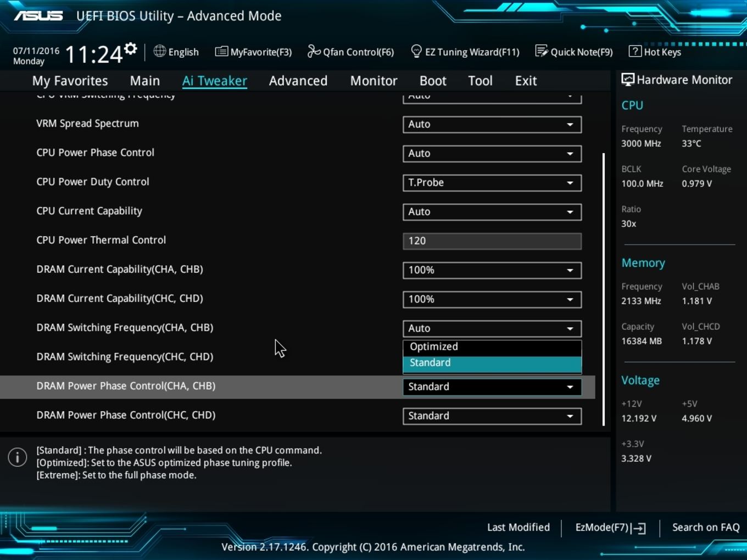Go to the Advanced tab
The image size is (747, 560).
pyautogui.click(x=298, y=81)
